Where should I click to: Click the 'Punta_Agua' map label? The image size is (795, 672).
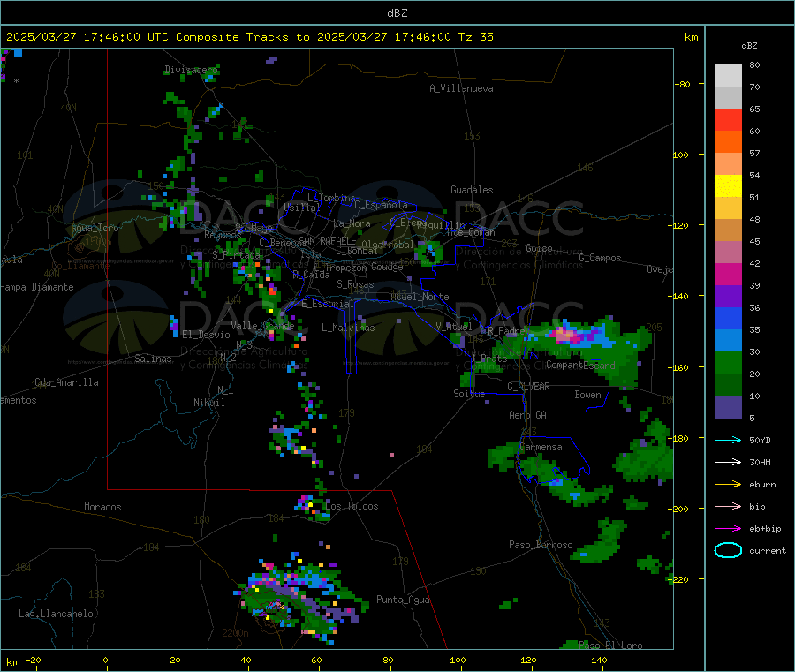[x=403, y=600]
